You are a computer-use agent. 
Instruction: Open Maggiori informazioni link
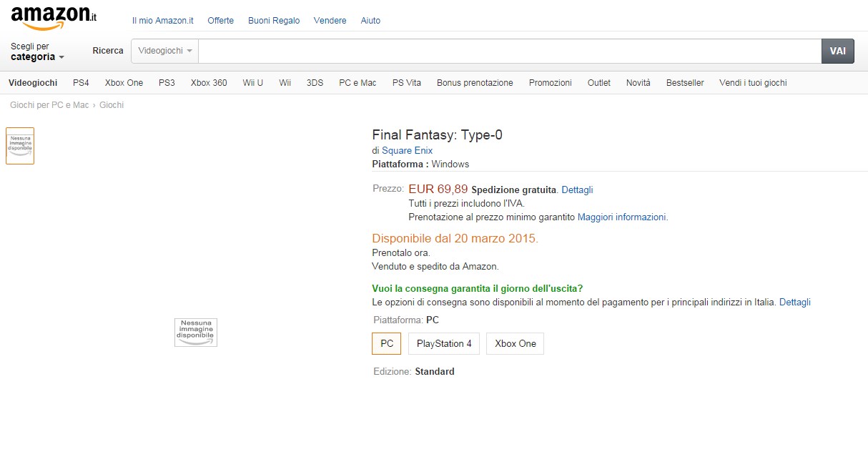click(622, 217)
